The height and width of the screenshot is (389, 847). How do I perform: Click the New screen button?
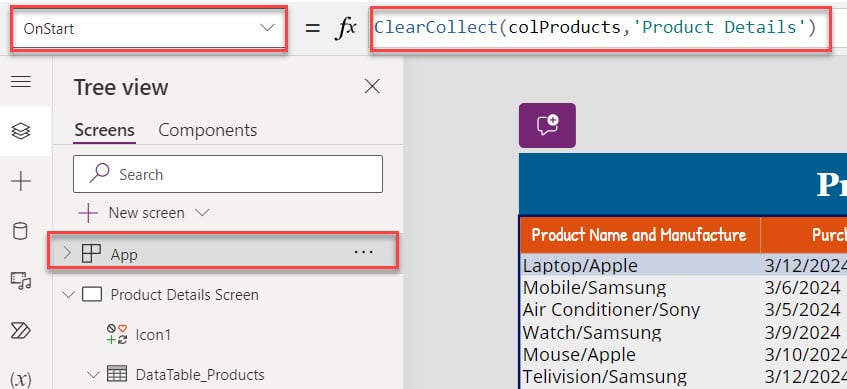133,213
